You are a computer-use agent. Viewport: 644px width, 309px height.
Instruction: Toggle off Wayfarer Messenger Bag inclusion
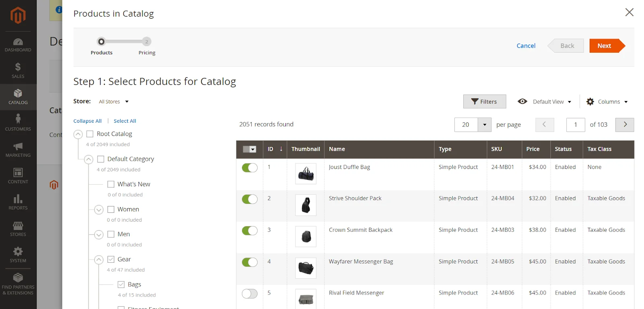(x=250, y=262)
